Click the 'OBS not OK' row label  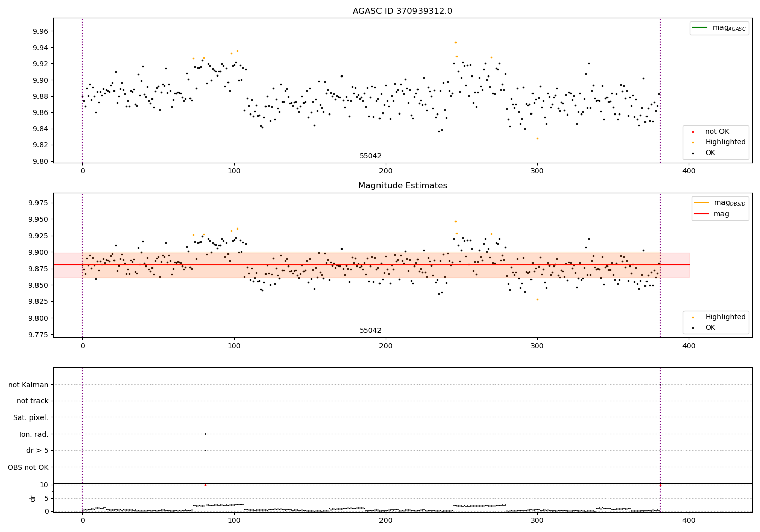tap(28, 467)
